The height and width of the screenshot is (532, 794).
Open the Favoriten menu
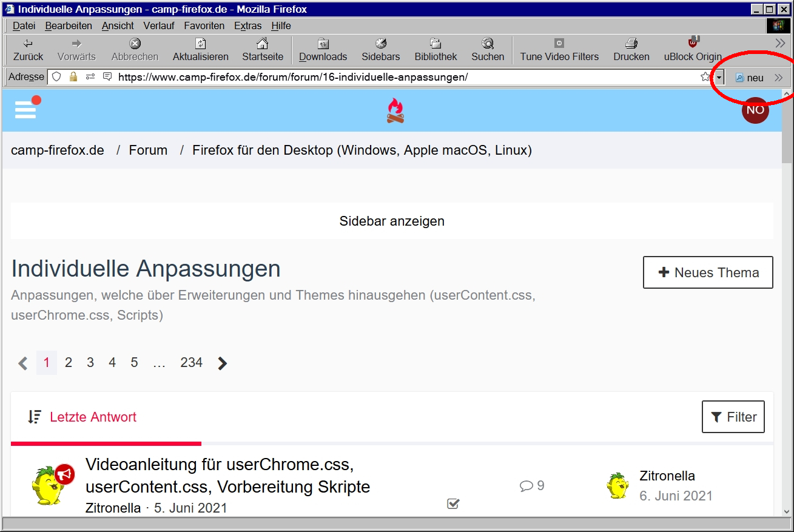(204, 25)
